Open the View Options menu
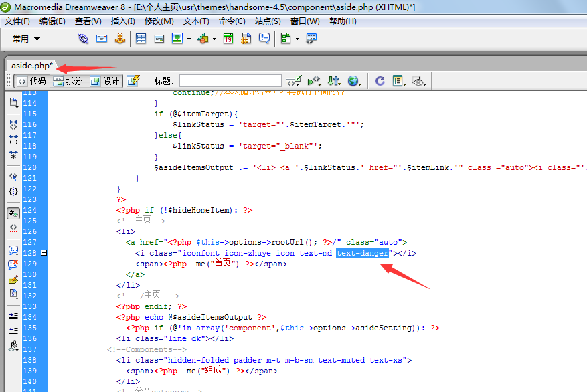This screenshot has height=392, width=587. click(x=399, y=81)
